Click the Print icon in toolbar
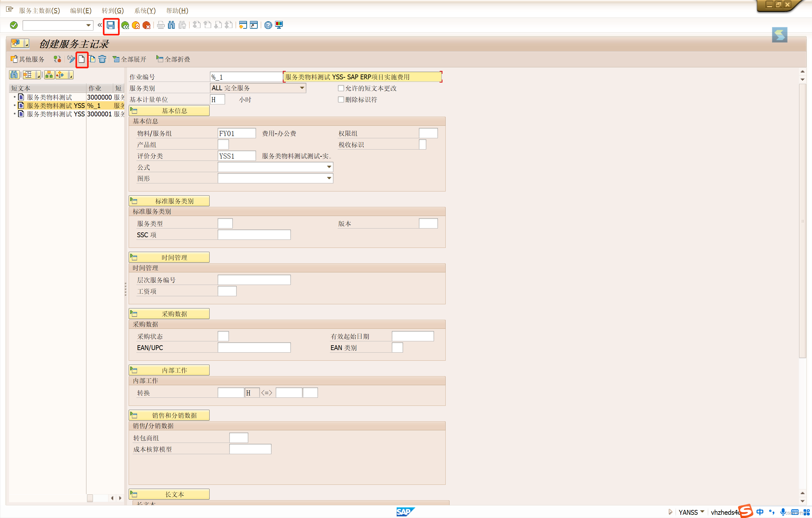812x518 pixels. (x=161, y=25)
